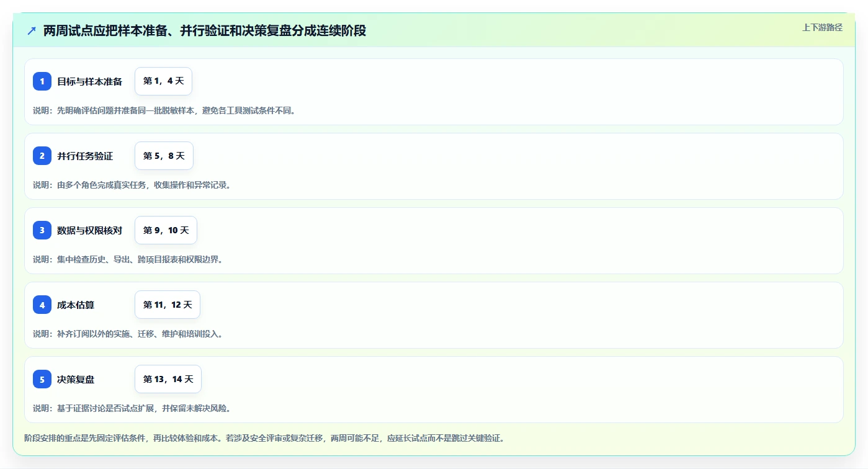Click the 第 1，4 天 duration chip
Screen dimensions: 868x469
click(x=163, y=81)
